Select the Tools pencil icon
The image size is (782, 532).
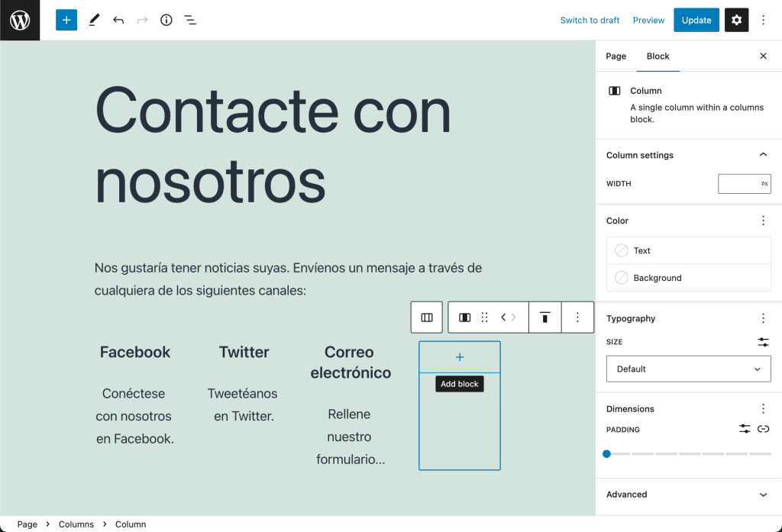click(94, 20)
